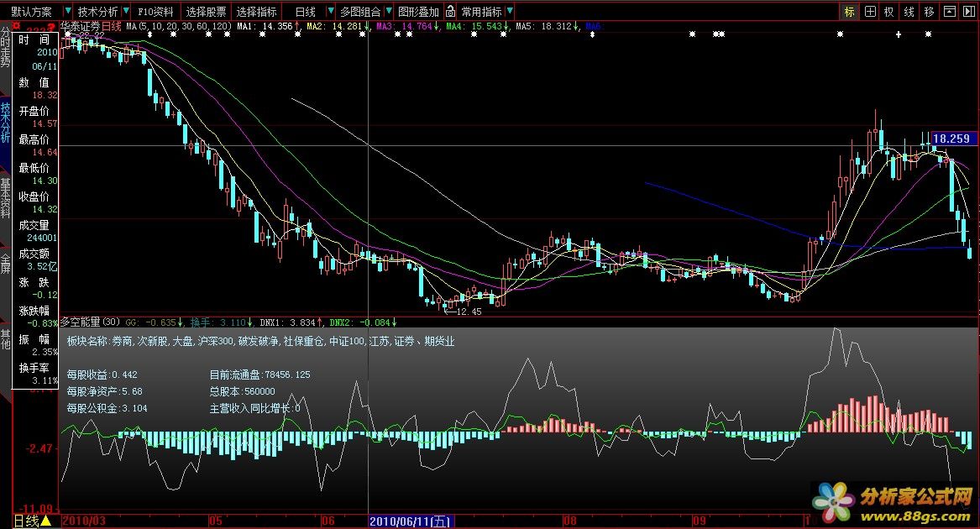This screenshot has height=529, width=980.
Task: Open the F10资料 page
Action: [155, 12]
